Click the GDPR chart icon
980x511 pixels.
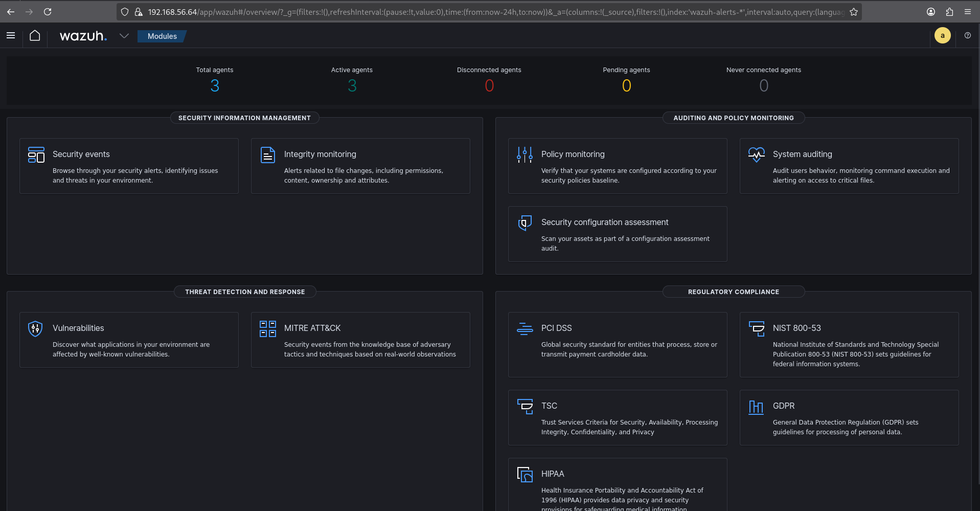[756, 406]
